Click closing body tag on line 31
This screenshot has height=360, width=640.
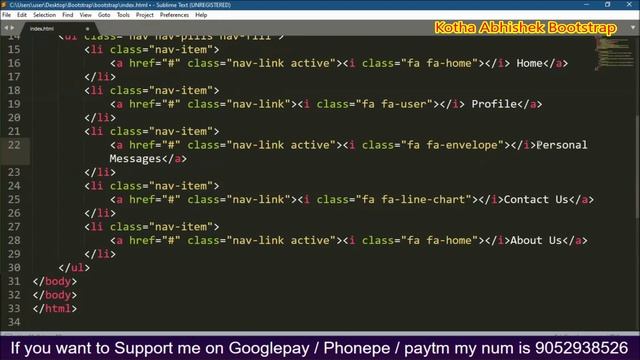click(55, 282)
